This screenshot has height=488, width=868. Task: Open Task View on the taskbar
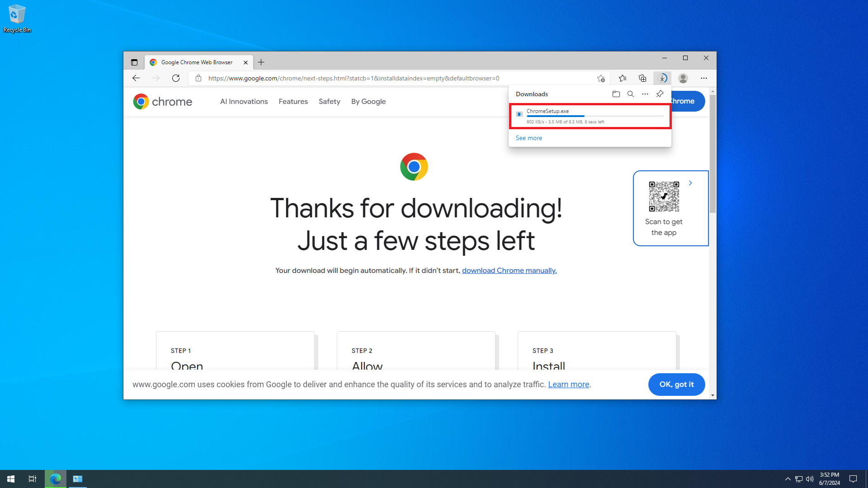[33, 479]
